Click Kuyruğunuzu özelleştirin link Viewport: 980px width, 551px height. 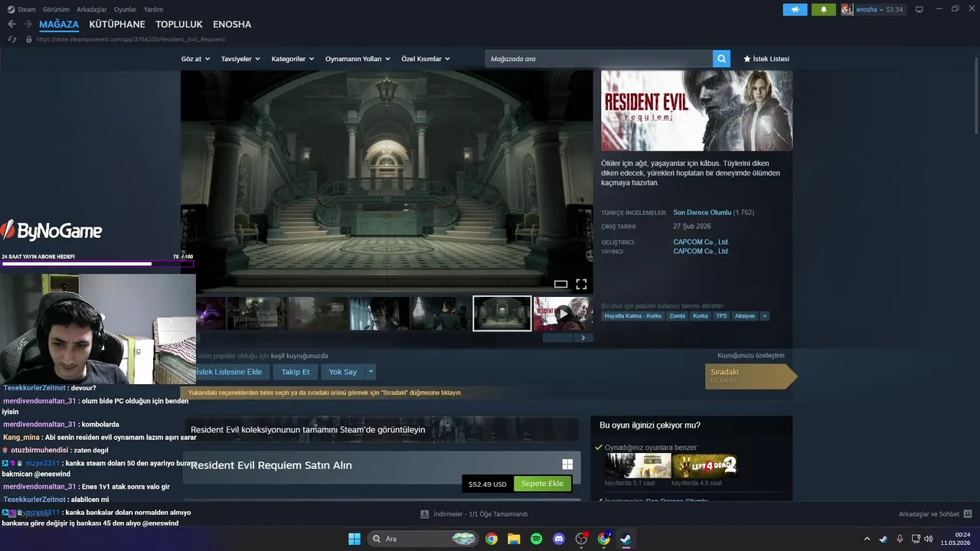tap(751, 355)
